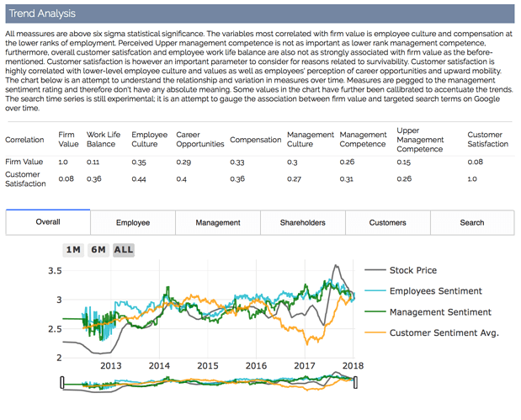Click the Customer Satisfaction row label

tap(25, 179)
